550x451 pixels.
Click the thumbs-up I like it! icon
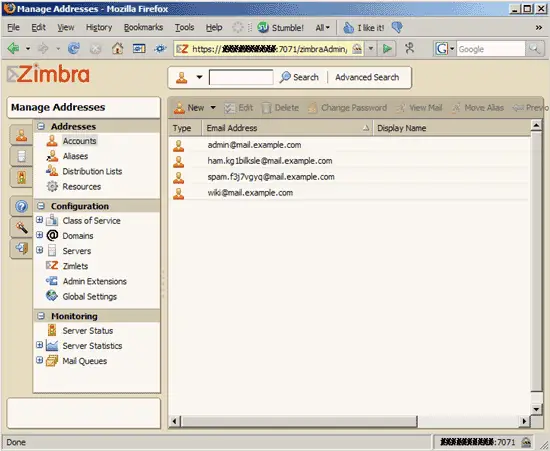tap(348, 27)
